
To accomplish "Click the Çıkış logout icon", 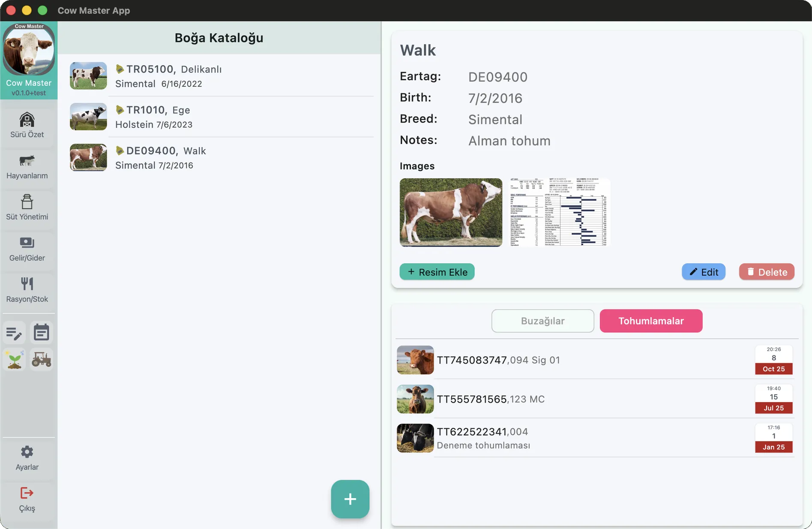I will (27, 493).
